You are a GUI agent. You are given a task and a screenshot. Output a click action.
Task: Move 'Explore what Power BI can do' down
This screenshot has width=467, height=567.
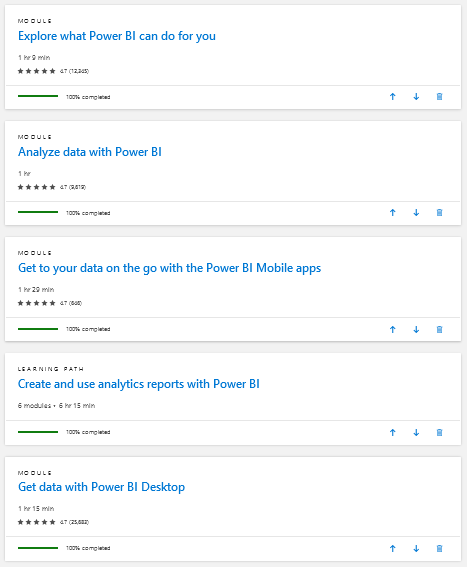pos(416,97)
